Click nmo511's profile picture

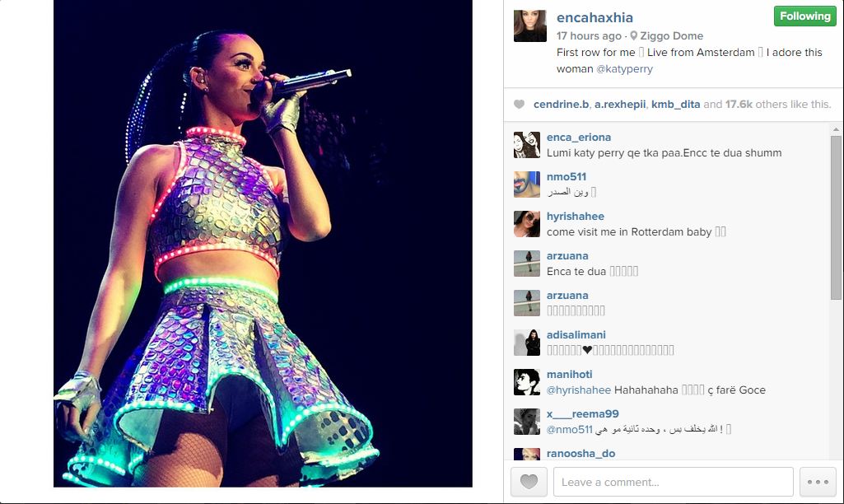tap(527, 184)
